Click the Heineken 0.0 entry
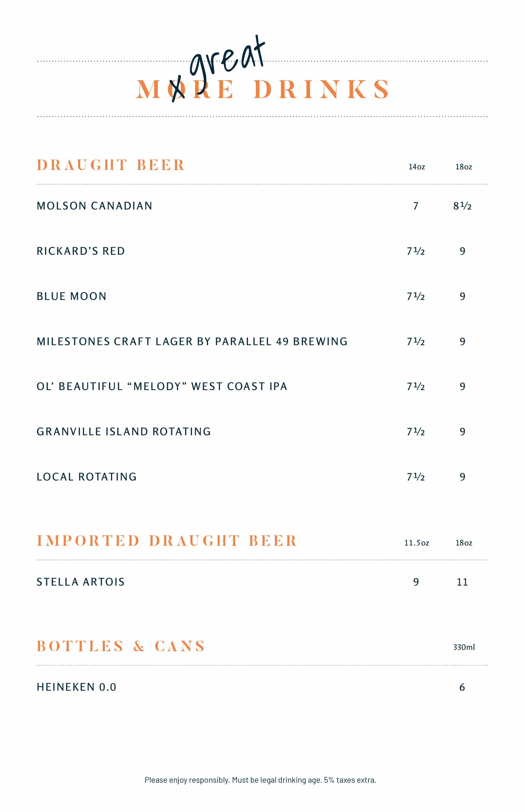The width and height of the screenshot is (525, 812). [77, 687]
